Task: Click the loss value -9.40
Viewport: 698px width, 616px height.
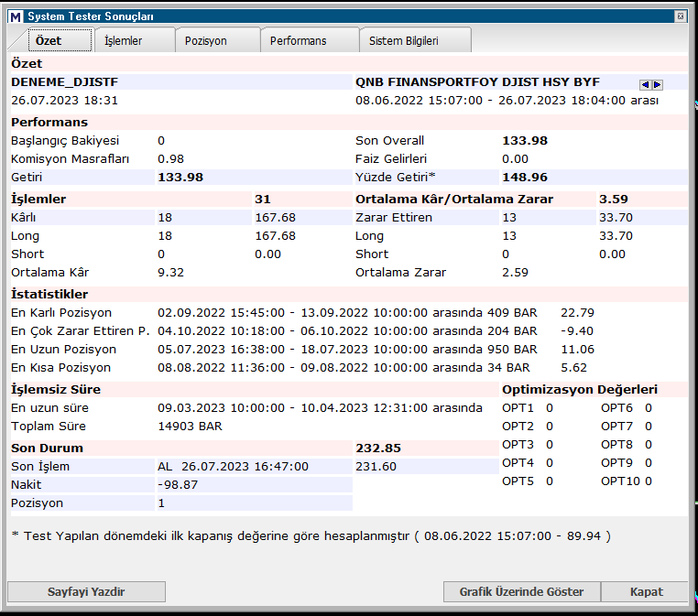Action: [577, 331]
